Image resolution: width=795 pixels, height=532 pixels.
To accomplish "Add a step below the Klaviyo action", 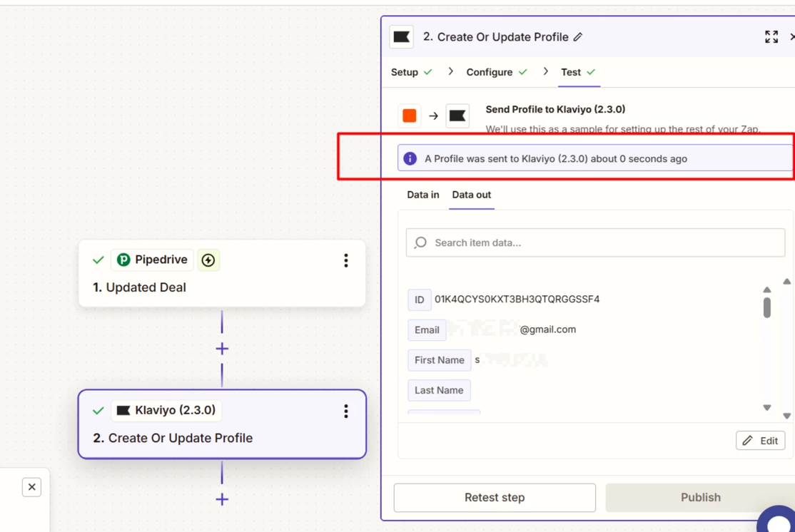I will coord(222,499).
